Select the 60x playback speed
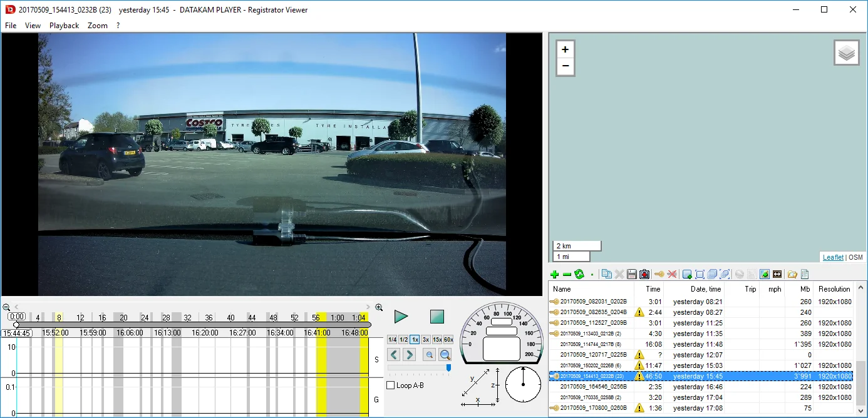Image resolution: width=868 pixels, height=418 pixels. point(448,339)
